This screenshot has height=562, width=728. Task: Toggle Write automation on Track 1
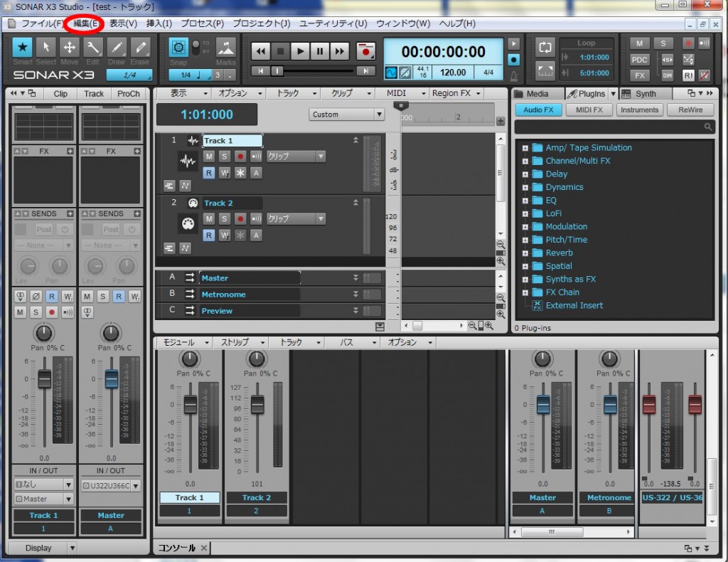[224, 173]
